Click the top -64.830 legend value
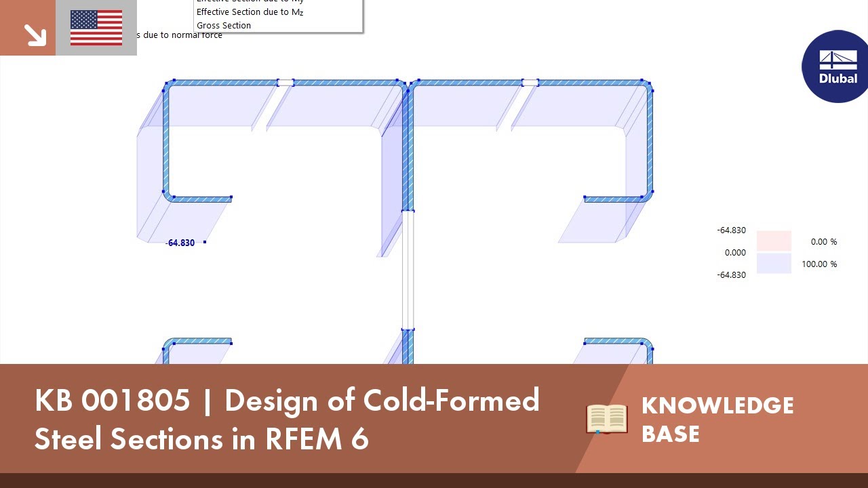Image resolution: width=868 pixels, height=488 pixels. [x=731, y=230]
